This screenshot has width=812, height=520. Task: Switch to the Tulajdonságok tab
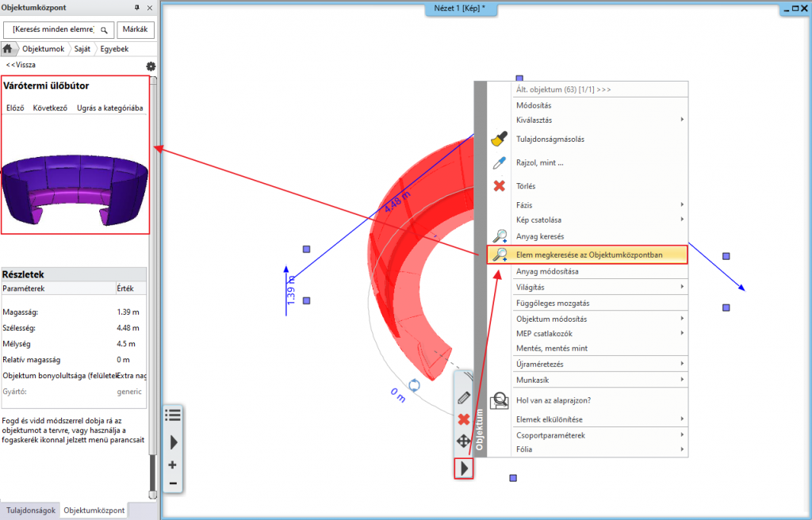tap(30, 510)
